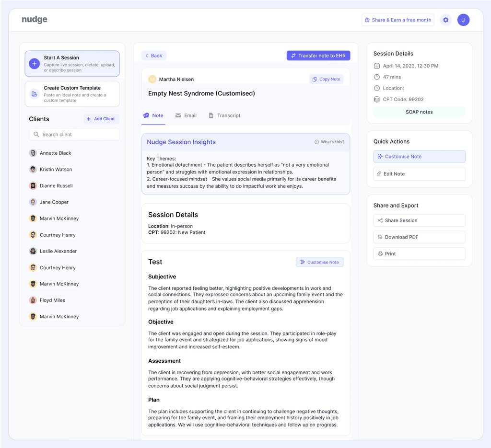Click inside the Search client field

(74, 134)
